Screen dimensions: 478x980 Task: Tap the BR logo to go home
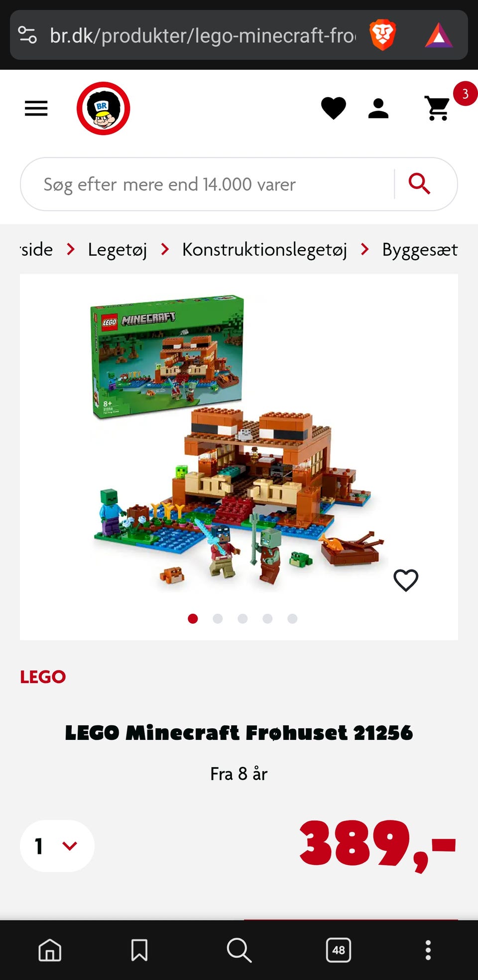coord(103,108)
